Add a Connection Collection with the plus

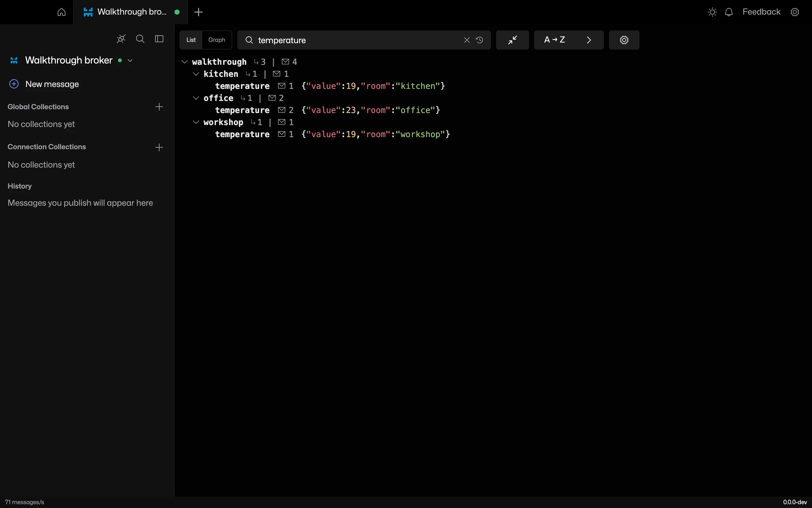[x=159, y=147]
